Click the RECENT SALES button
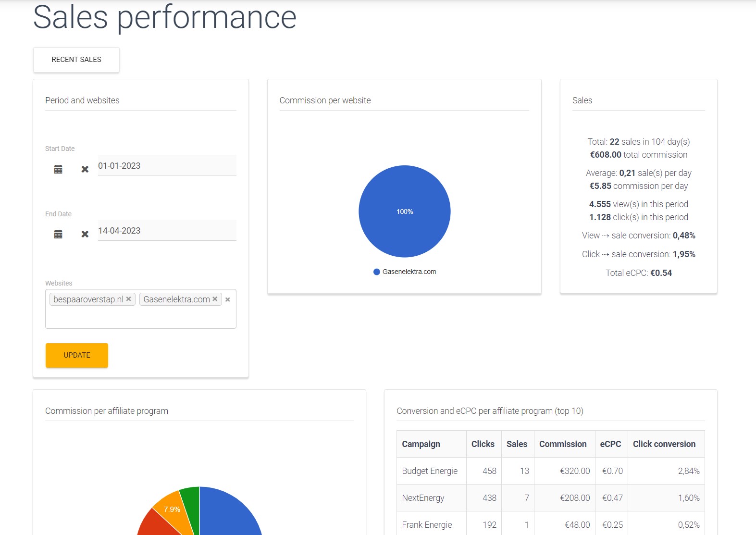756x535 pixels. tap(76, 60)
